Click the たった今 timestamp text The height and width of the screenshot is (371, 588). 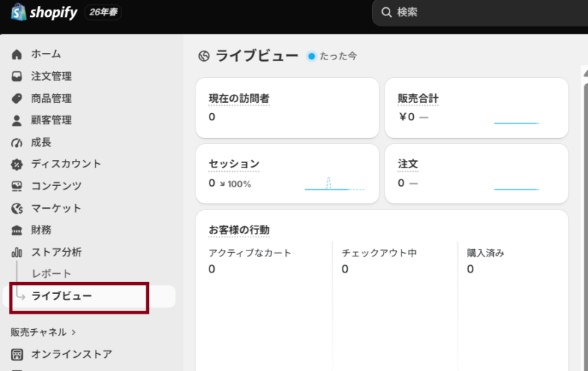[338, 57]
